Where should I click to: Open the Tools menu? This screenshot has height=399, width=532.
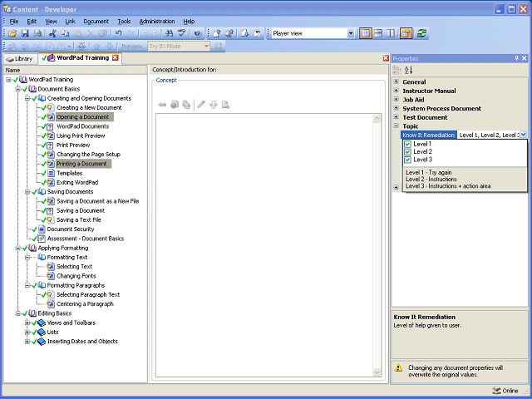124,22
